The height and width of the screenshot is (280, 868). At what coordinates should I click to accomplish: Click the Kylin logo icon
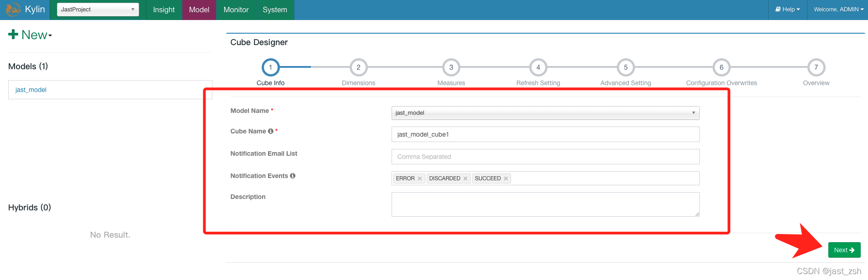point(13,10)
